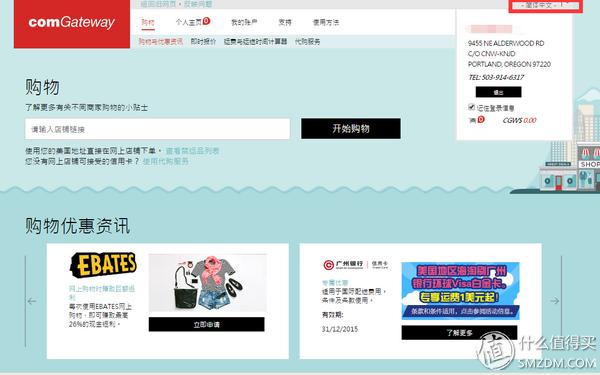Click the 9455 NE ALDERWOOD RD address line

pos(506,43)
